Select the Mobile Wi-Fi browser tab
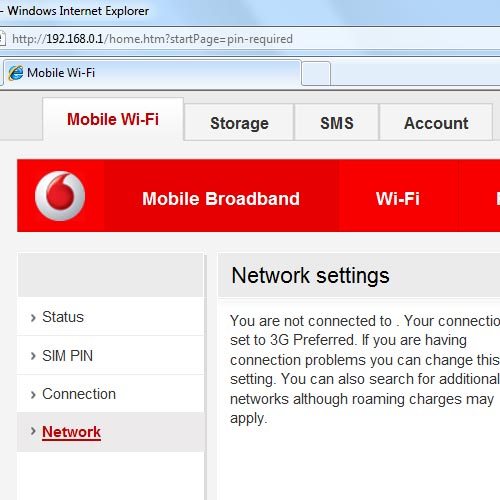The height and width of the screenshot is (500, 500). pyautogui.click(x=152, y=73)
